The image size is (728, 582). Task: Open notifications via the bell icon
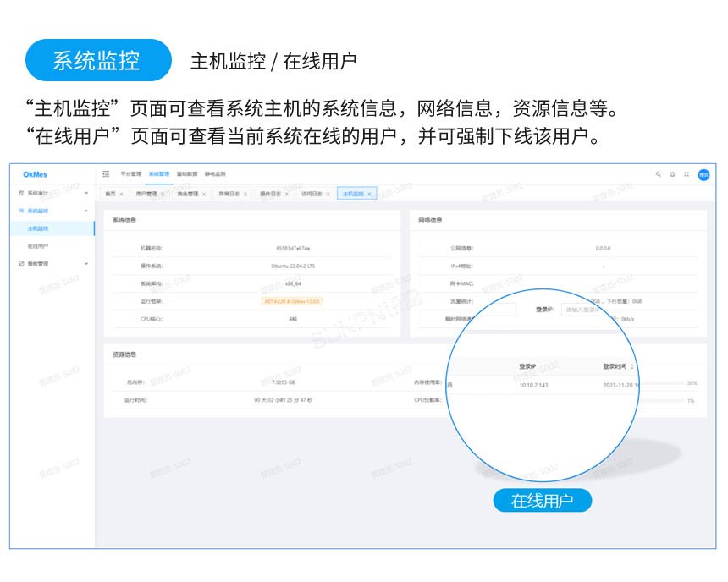click(672, 174)
